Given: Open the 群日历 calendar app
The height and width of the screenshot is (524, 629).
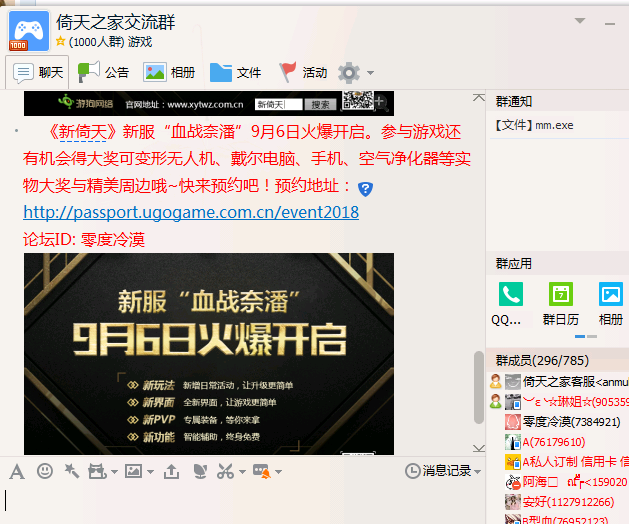Looking at the screenshot, I should 560,303.
